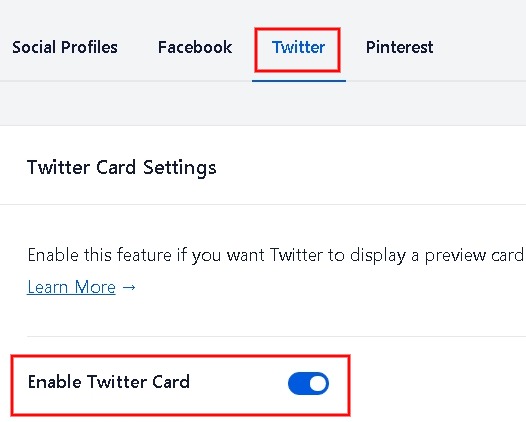Disable the Enable Twitter Card toggle

308,383
